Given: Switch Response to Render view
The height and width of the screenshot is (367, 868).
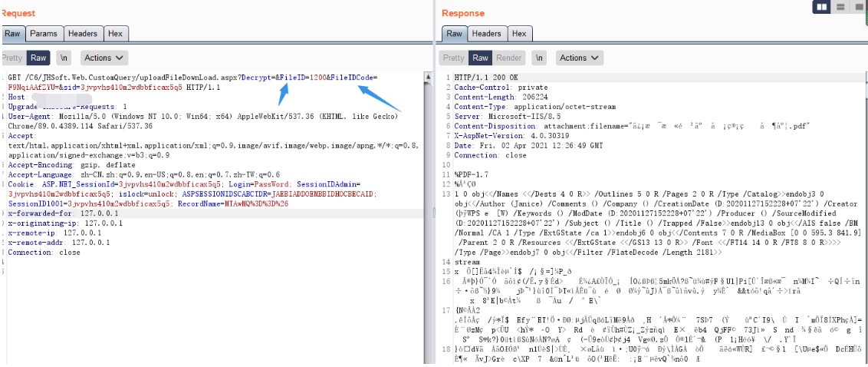Looking at the screenshot, I should tap(508, 58).
